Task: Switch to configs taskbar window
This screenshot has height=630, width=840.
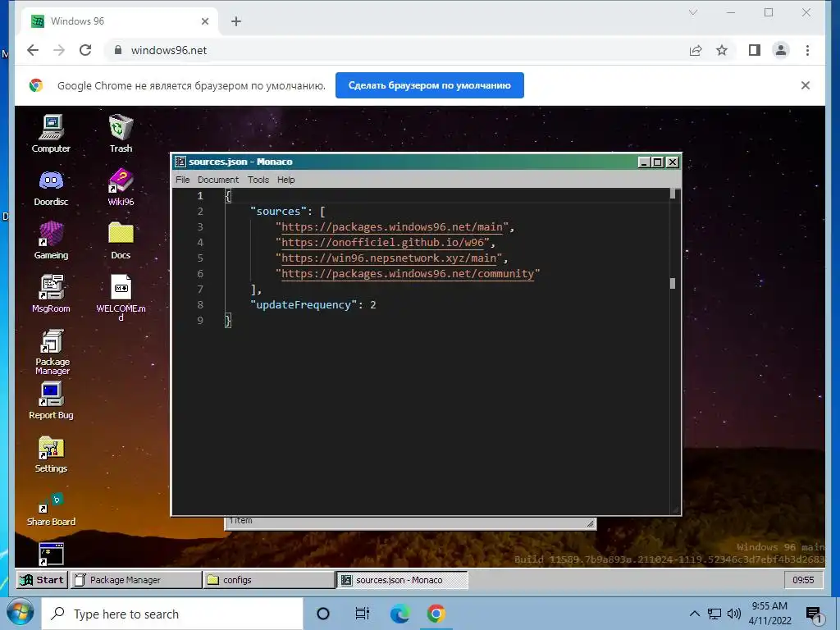Action: click(269, 580)
